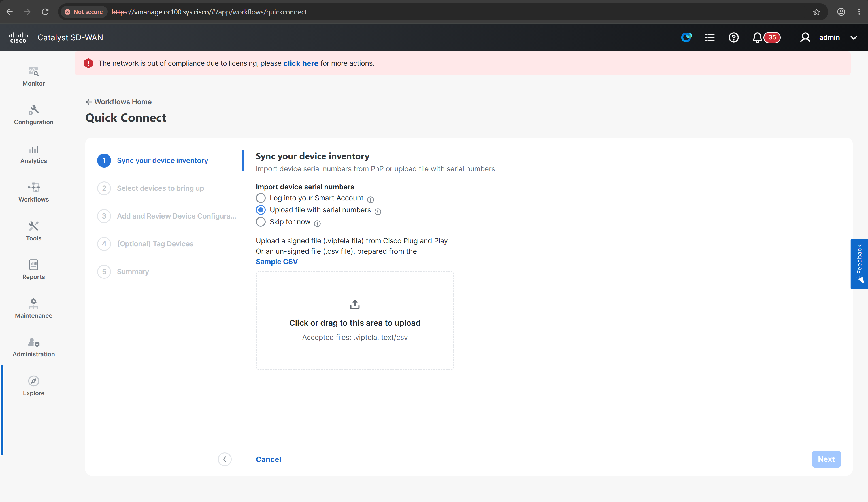Screen dimensions: 868x502
Task: Collapse the workflow steps panel
Action: click(x=225, y=459)
